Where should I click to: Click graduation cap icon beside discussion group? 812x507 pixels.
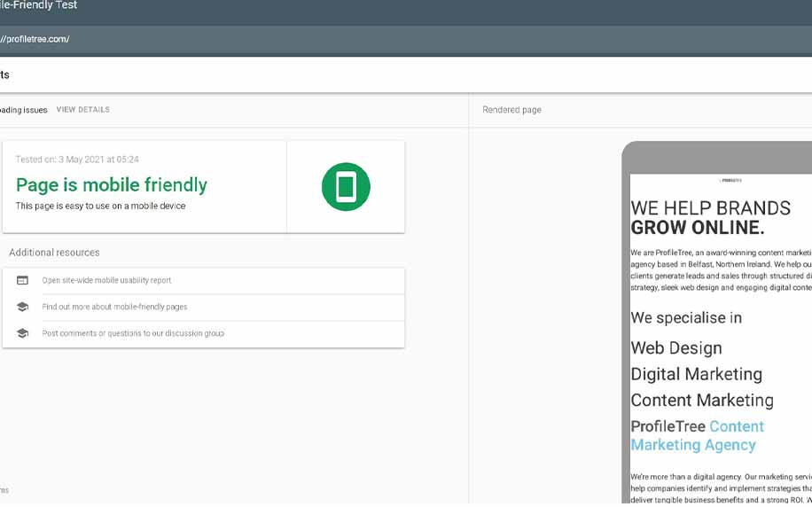pyautogui.click(x=22, y=333)
